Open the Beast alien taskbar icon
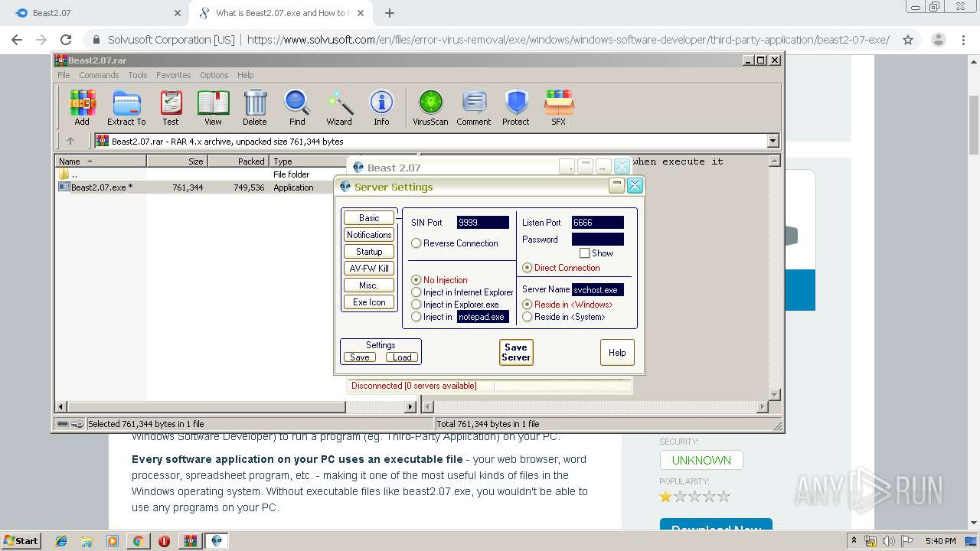This screenshot has width=980, height=551. pyautogui.click(x=217, y=541)
